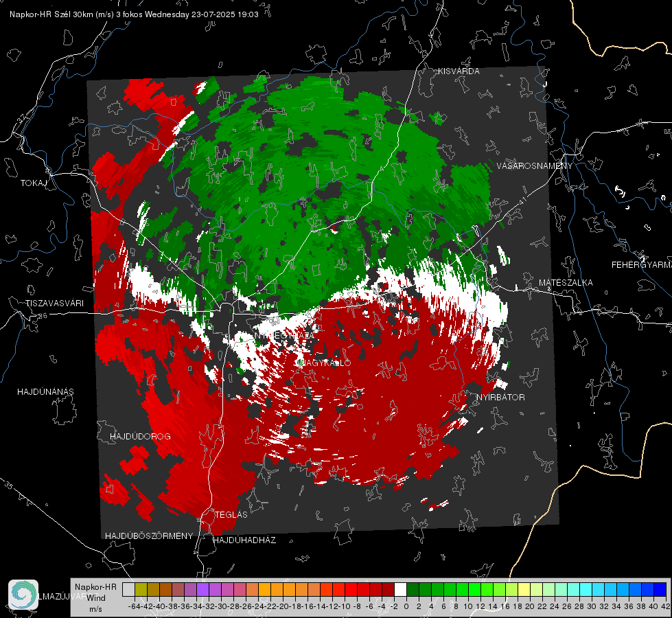Select the HAJDÚBÖSZÖRMÉNY town label
Viewport: 672px width, 618px height.
coord(149,536)
